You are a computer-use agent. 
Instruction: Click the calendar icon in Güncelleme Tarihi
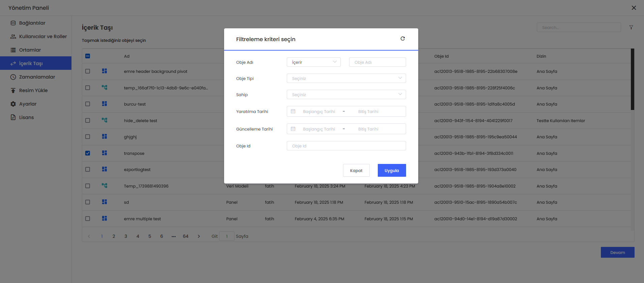[293, 129]
